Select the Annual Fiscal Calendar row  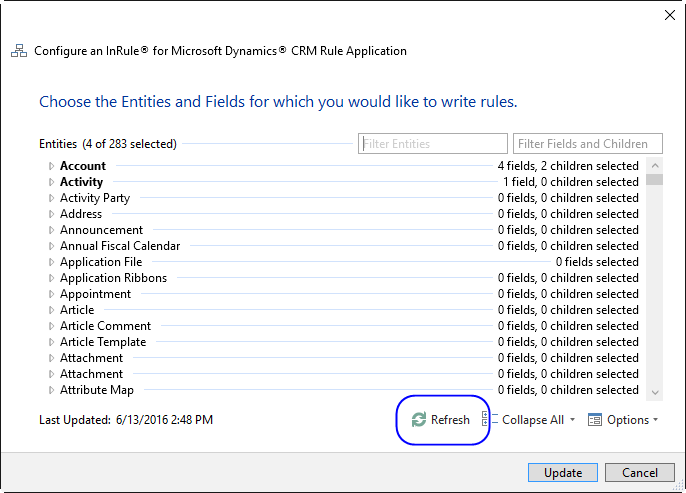tap(343, 246)
